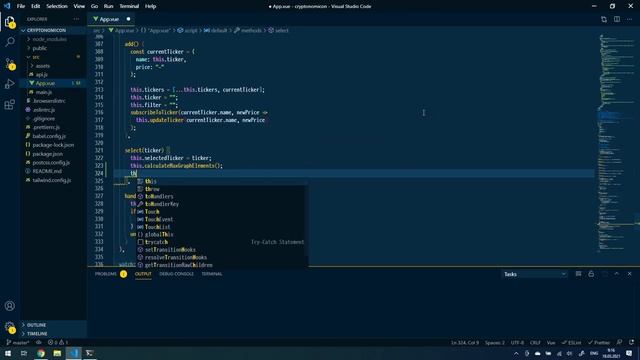Image resolution: width=640 pixels, height=360 pixels.
Task: Select the App.vue editor tab
Action: pos(111,19)
